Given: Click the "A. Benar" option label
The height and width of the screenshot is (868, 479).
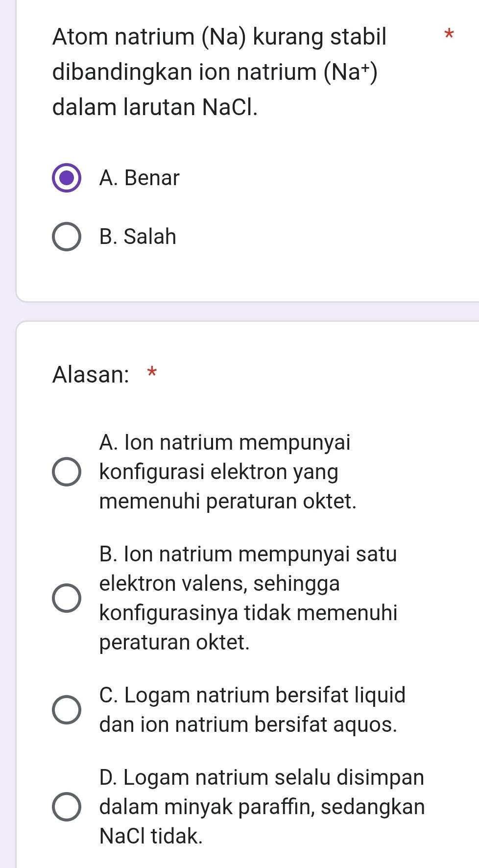Looking at the screenshot, I should coord(140,178).
